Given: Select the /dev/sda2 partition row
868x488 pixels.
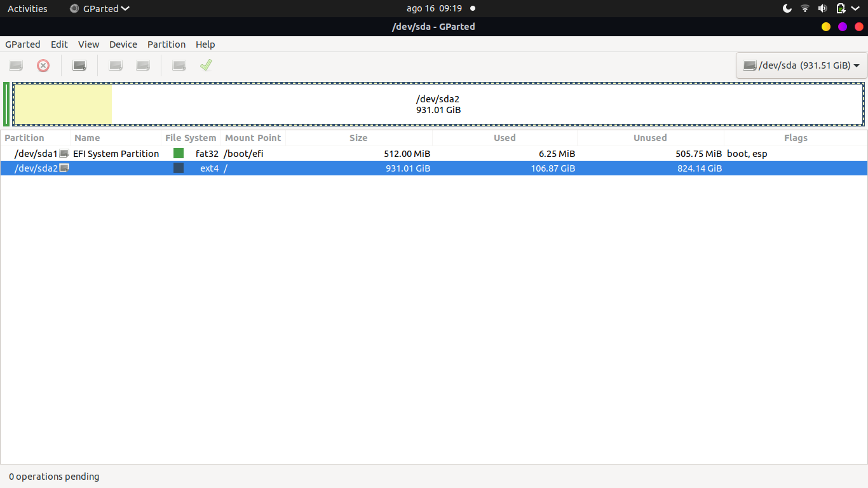Looking at the screenshot, I should tap(434, 168).
